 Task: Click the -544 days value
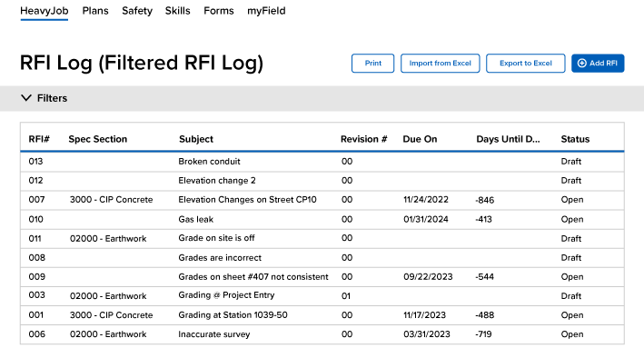(485, 277)
